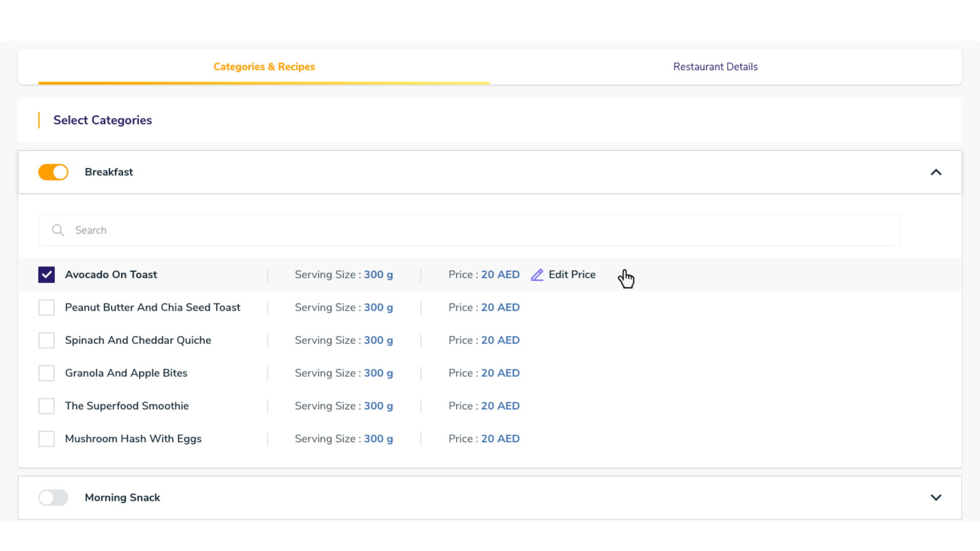The image size is (980, 551).
Task: Enable the Morning Snack toggle
Action: [x=53, y=497]
